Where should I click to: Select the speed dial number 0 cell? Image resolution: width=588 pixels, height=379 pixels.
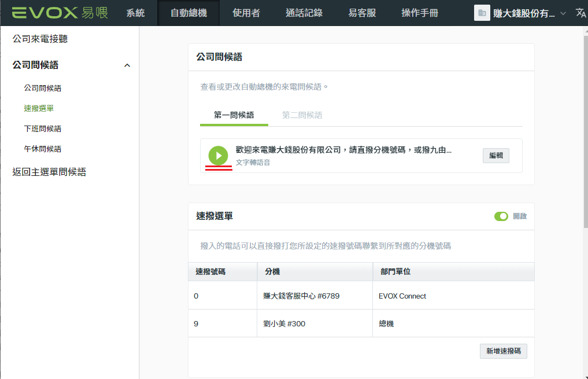pos(223,296)
